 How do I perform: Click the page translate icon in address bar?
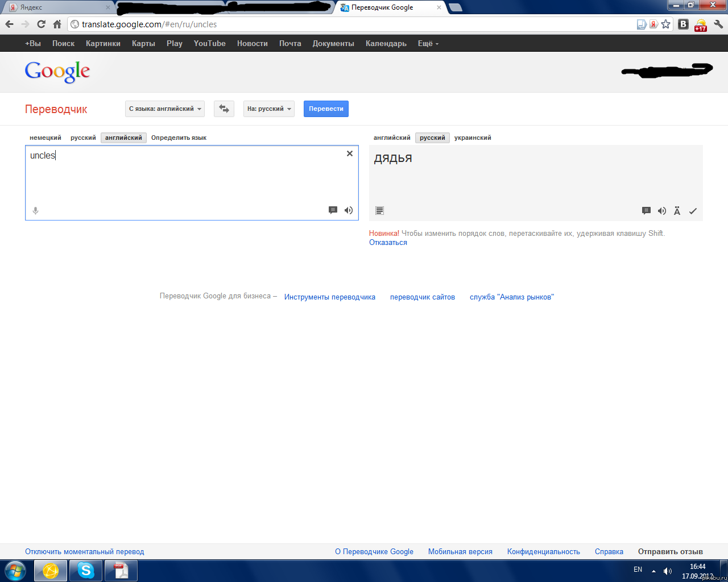click(x=642, y=24)
